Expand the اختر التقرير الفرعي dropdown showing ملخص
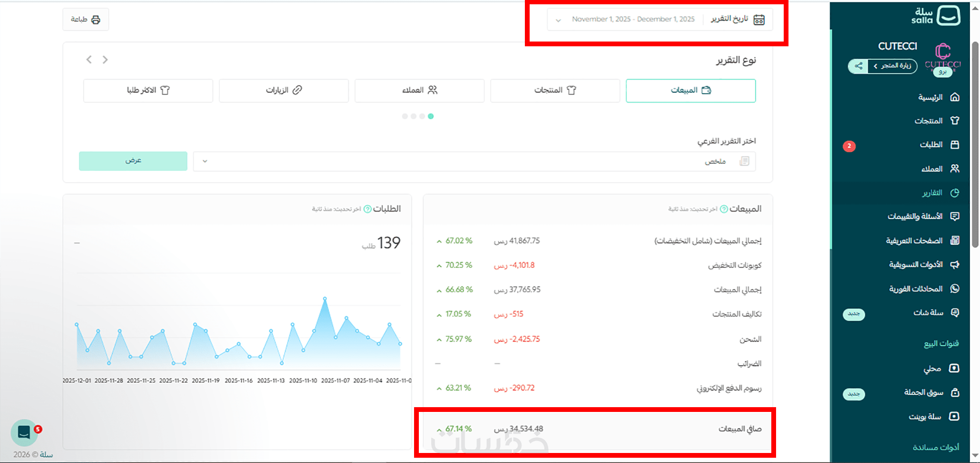Image resolution: width=980 pixels, height=463 pixels. click(474, 161)
